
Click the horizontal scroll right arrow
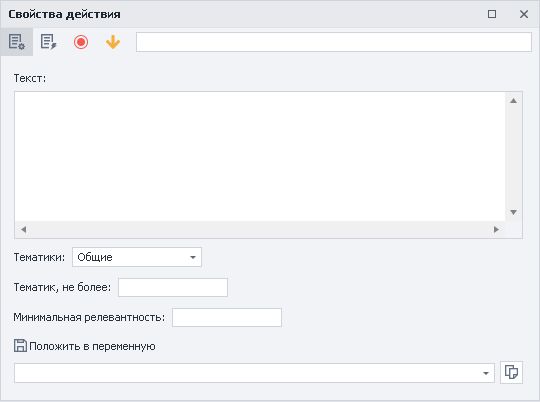[496, 229]
